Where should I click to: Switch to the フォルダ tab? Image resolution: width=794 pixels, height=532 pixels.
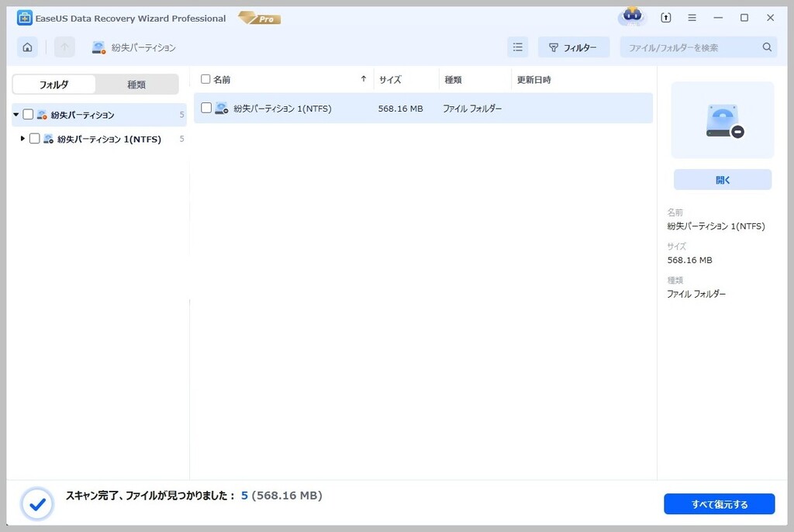(54, 85)
